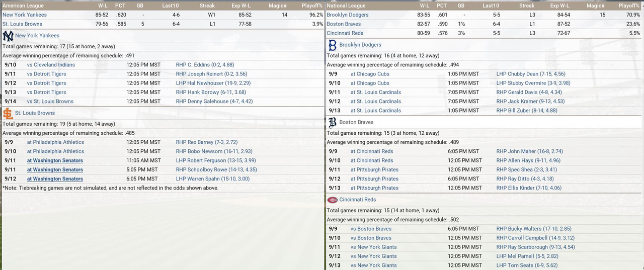Open vs Boston Braves 9/9 game
The image size is (644, 270).
click(371, 229)
